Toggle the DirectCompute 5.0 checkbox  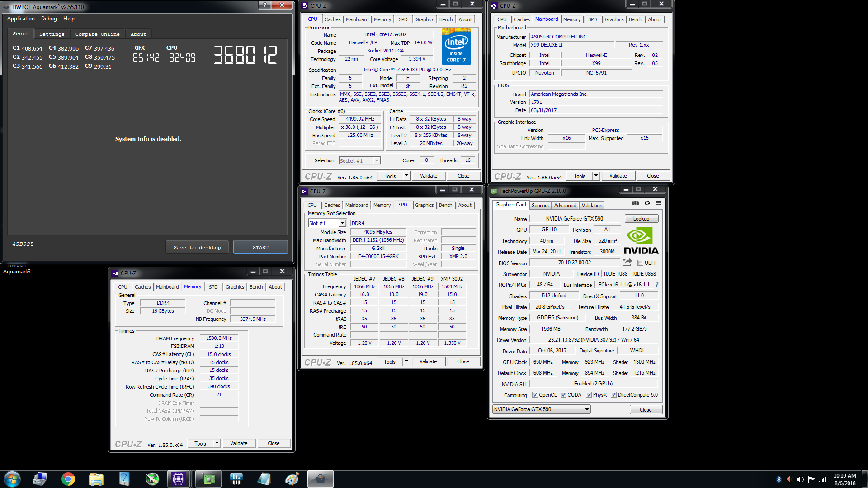click(613, 395)
